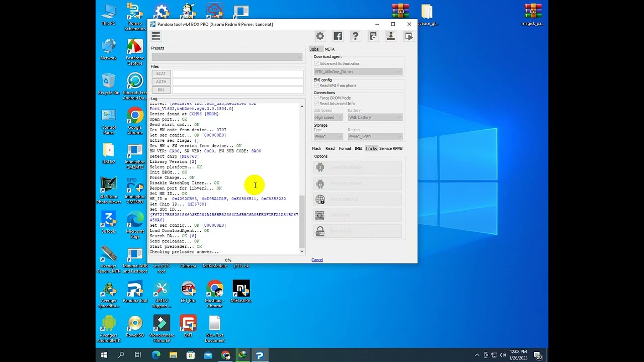Image resolution: width=644 pixels, height=362 pixels.
Task: Click the Cancel link
Action: pyautogui.click(x=317, y=260)
